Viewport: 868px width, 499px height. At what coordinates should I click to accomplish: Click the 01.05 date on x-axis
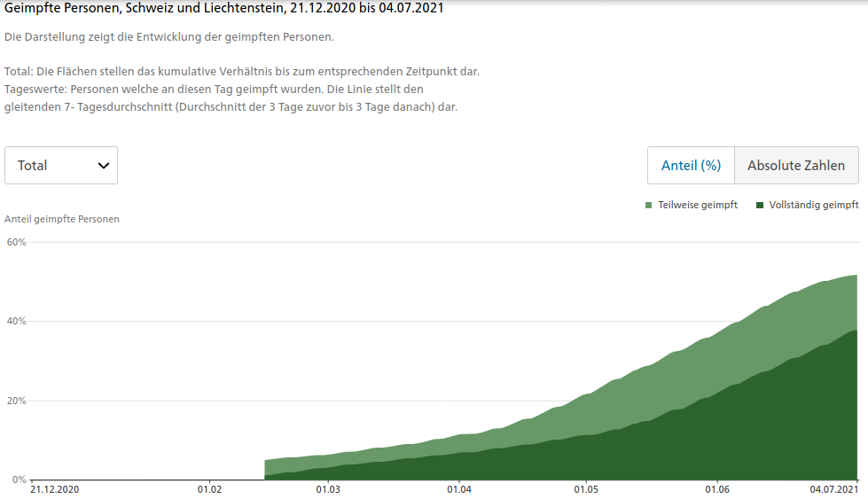pos(586,489)
